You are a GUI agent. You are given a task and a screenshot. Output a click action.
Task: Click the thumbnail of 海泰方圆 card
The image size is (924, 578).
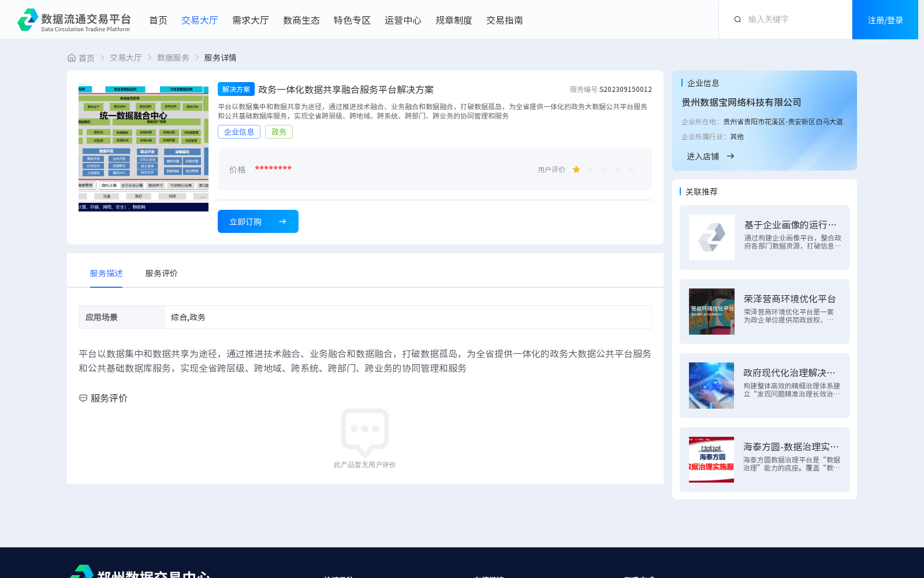coord(711,460)
